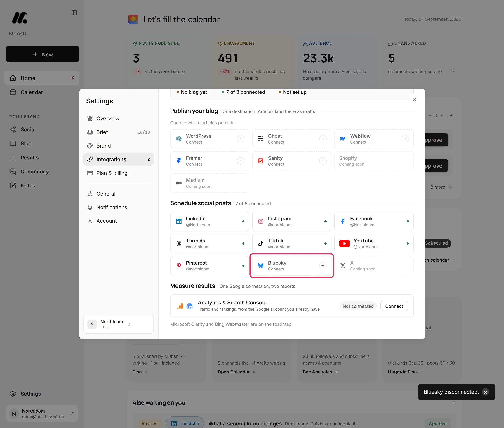Select the Brand settings tab
The image size is (504, 428).
coord(119,146)
